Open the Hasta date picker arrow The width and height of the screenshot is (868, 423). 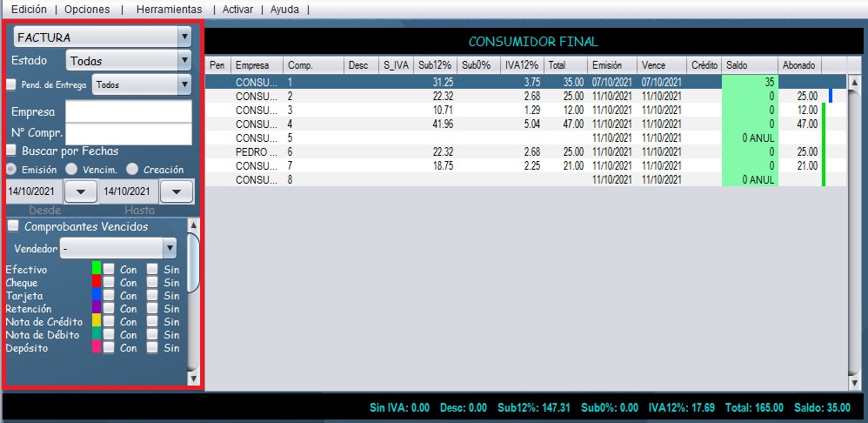coord(177,191)
